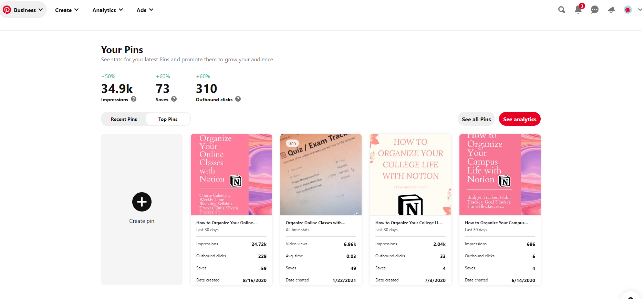This screenshot has width=644, height=299.
Task: Expand the Business dropdown menu
Action: (x=23, y=10)
